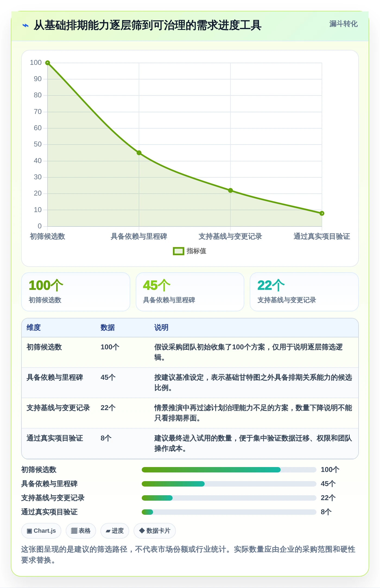Select the 45个 具备依赖与里程碑 data card
380x588 pixels.
[x=190, y=292]
